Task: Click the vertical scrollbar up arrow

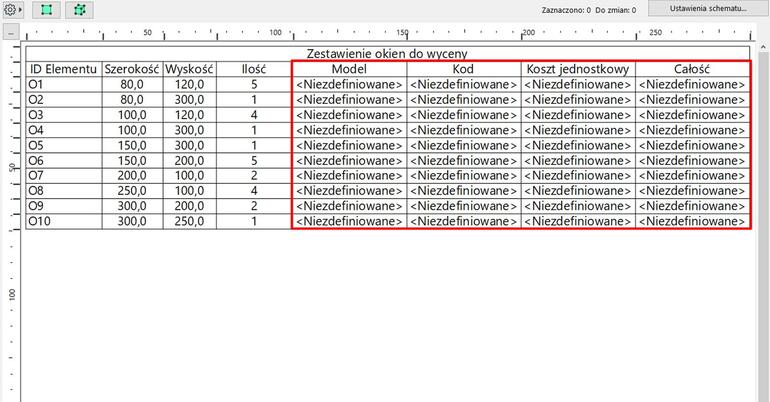Action: [x=763, y=47]
